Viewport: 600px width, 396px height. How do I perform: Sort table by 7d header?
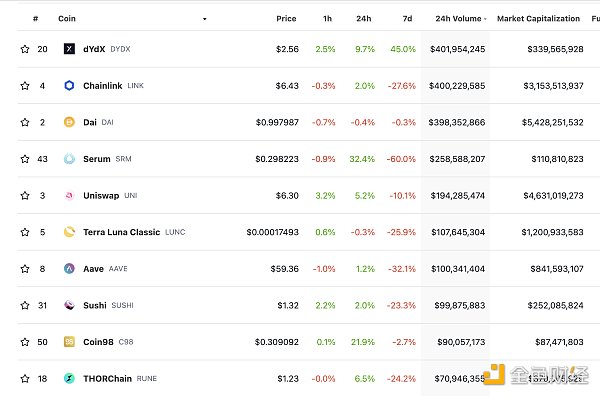tap(408, 18)
